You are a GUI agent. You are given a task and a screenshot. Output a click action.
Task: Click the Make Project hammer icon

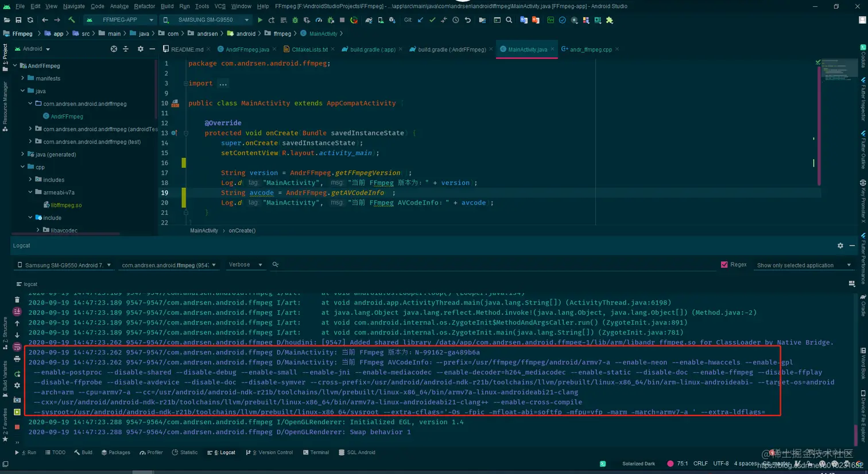[72, 20]
